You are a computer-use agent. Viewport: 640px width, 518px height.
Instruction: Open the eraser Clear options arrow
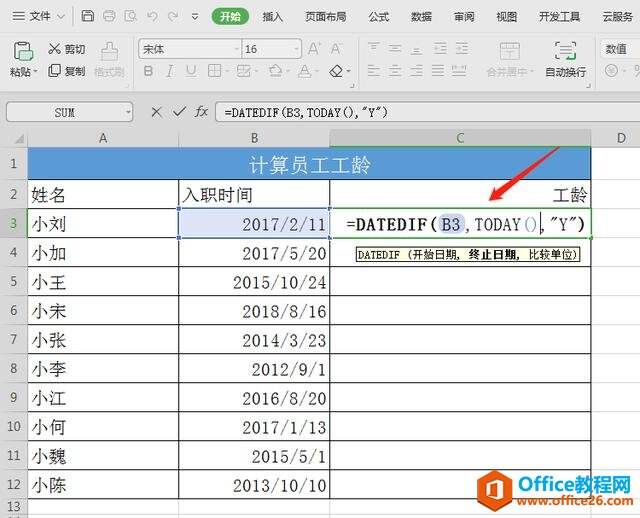(x=349, y=71)
